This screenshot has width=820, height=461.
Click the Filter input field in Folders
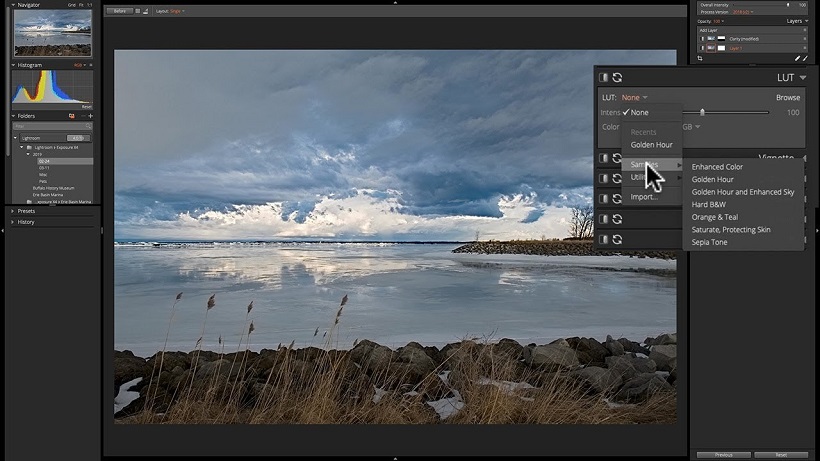[x=52, y=126]
